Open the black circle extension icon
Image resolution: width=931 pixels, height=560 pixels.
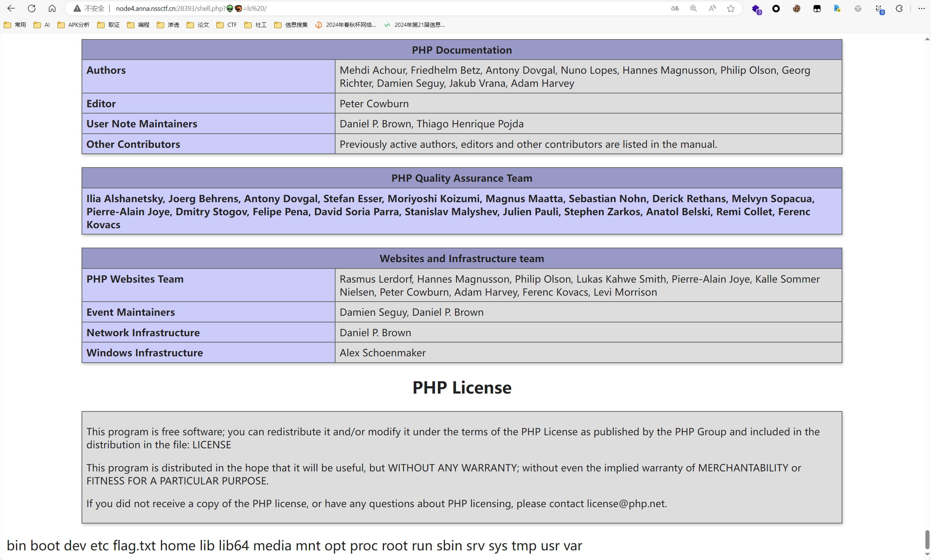[x=776, y=8]
